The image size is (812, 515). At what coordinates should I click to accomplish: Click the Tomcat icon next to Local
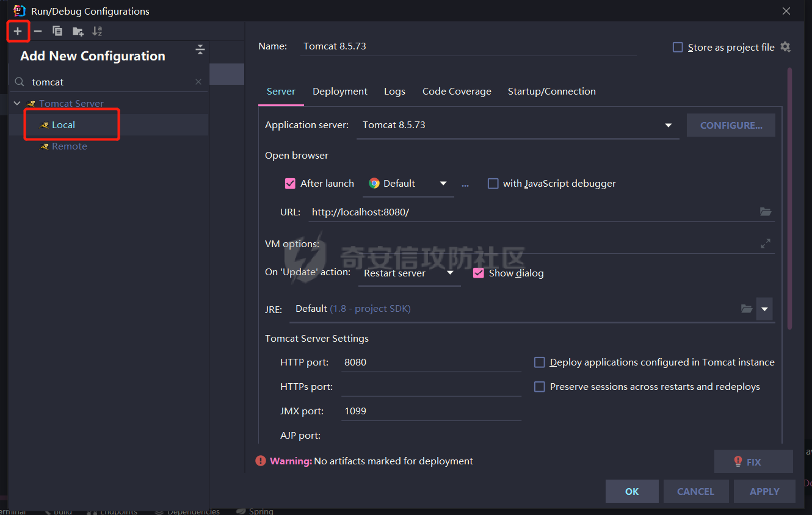click(x=44, y=125)
